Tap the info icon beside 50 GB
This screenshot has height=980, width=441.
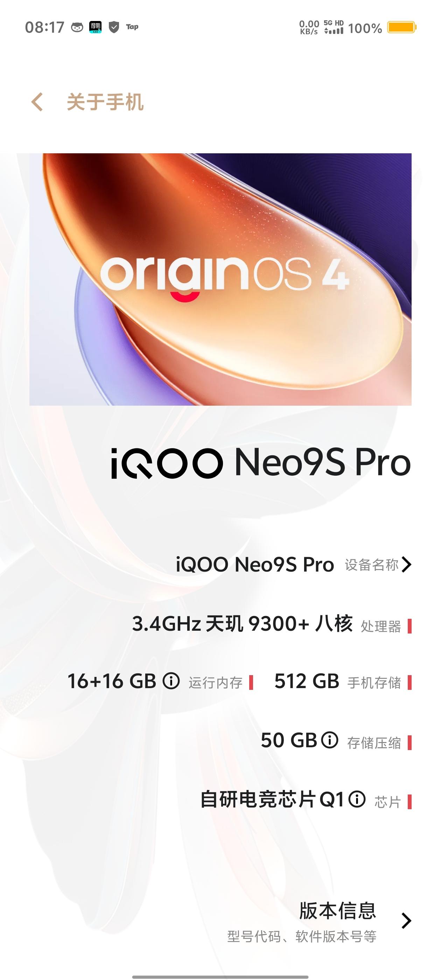click(x=329, y=740)
